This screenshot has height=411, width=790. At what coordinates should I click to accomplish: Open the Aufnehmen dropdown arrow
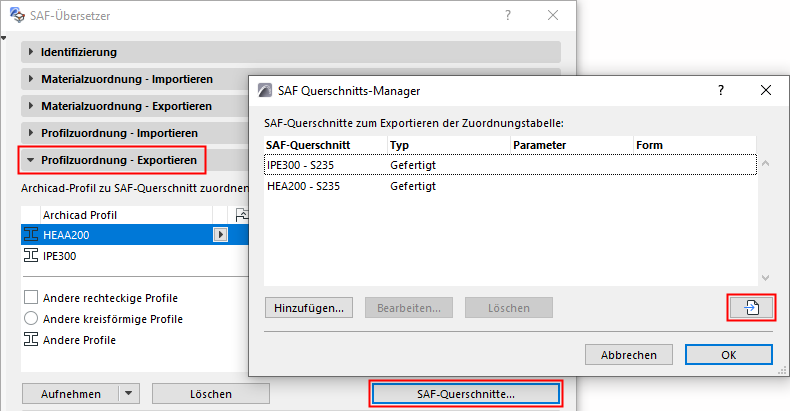pos(129,394)
